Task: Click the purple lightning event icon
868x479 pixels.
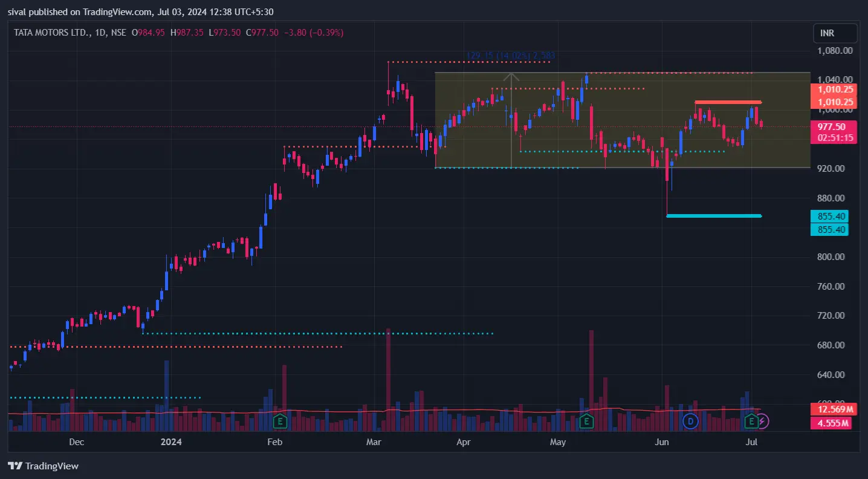Action: point(763,421)
